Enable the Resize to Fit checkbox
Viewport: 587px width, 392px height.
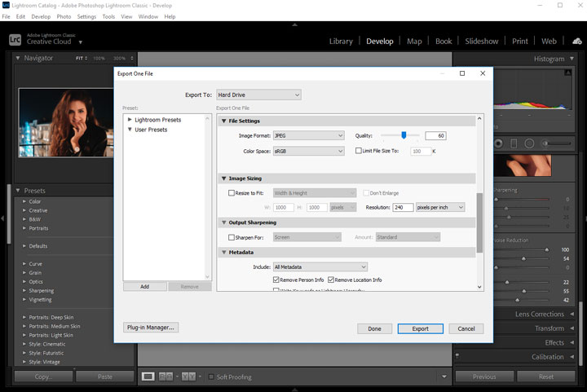[232, 193]
